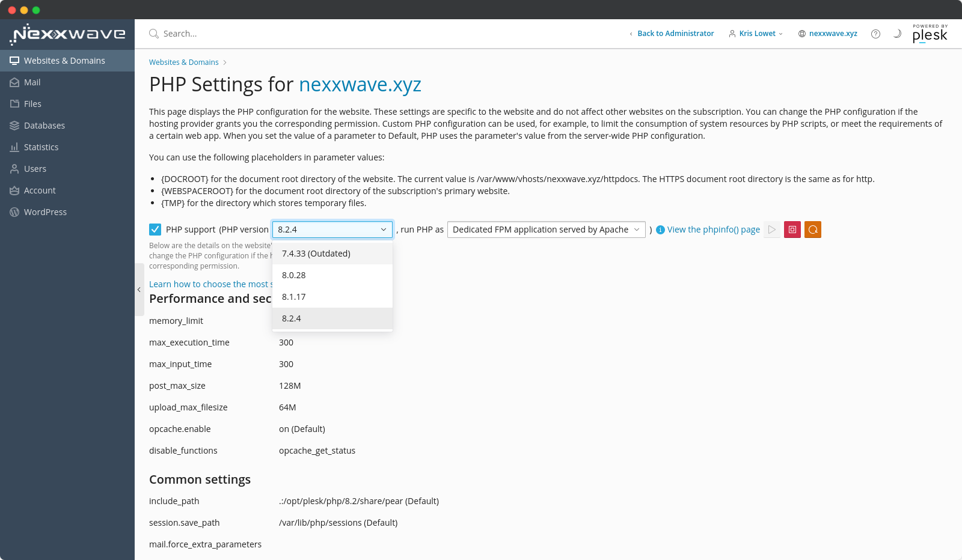Click the search magnifier icon
The width and height of the screenshot is (962, 560).
pyautogui.click(x=154, y=34)
